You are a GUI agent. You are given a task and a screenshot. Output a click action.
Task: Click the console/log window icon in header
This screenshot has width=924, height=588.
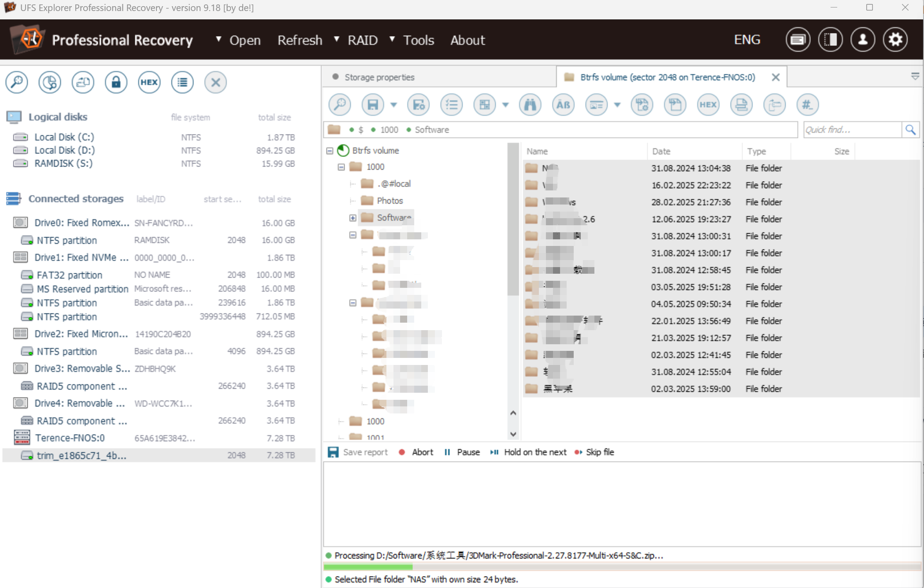tap(798, 40)
